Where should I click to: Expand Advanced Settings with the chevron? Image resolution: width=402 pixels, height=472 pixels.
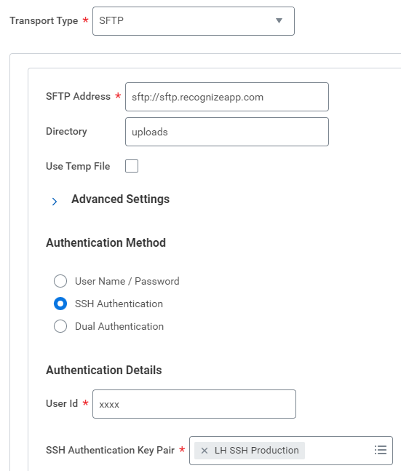click(x=54, y=201)
